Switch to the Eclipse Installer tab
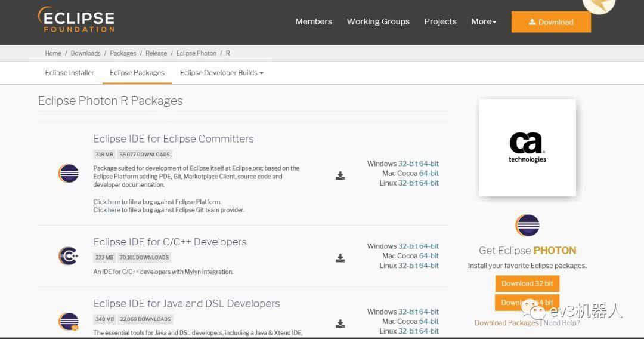644x339 pixels. tap(69, 73)
